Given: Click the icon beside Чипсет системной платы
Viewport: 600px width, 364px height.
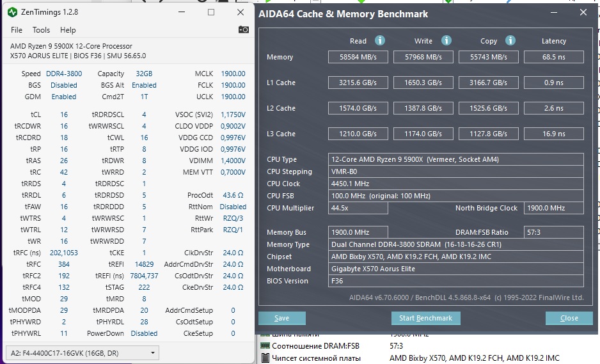Looking at the screenshot, I should click(x=265, y=358).
